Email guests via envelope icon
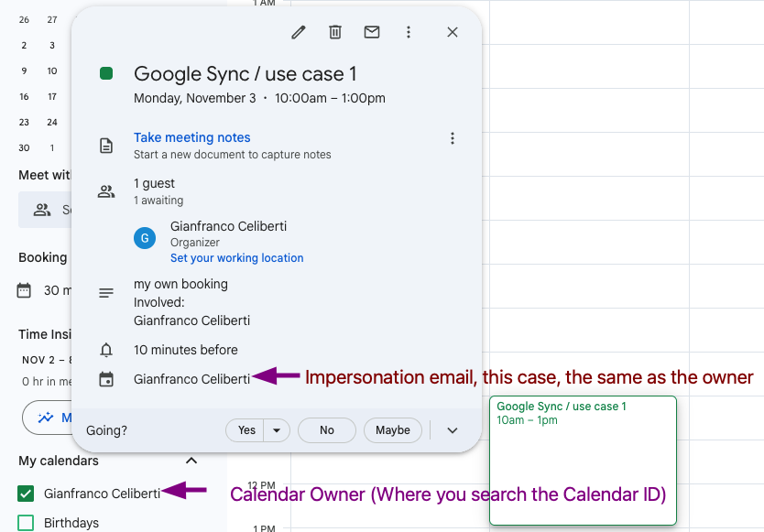 click(x=372, y=32)
